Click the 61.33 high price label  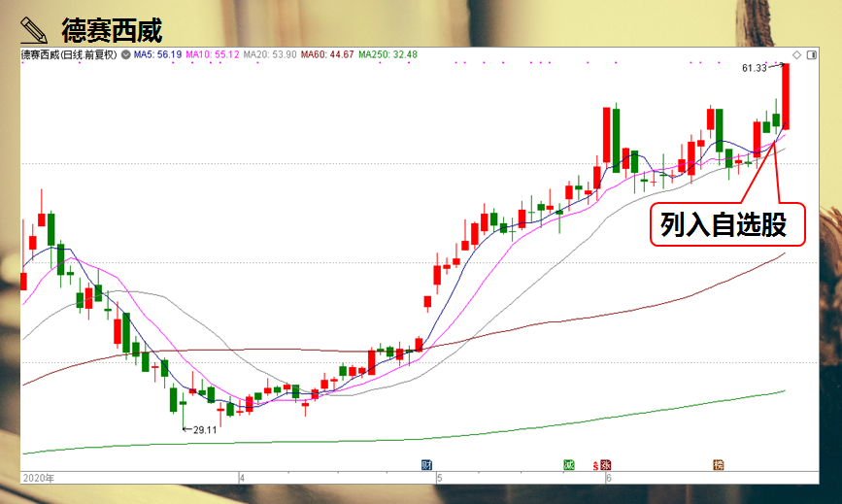pos(755,68)
